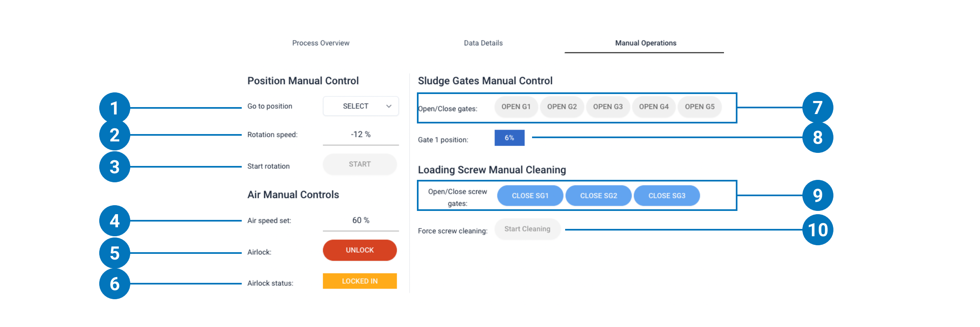
Task: Click the Position Manual Control heading
Action: (x=303, y=81)
